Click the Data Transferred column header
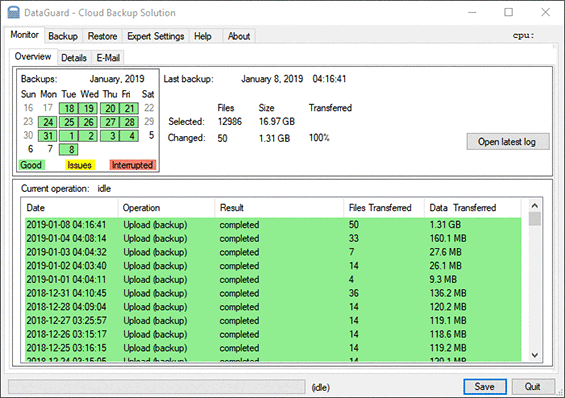The image size is (565, 398). [x=473, y=208]
